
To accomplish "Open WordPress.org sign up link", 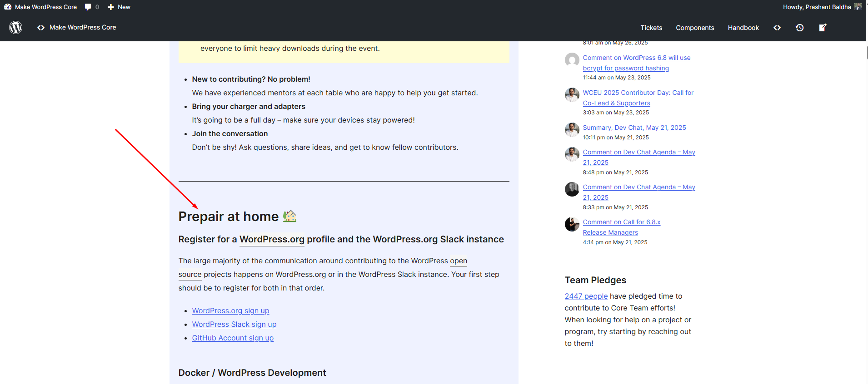I will click(230, 310).
